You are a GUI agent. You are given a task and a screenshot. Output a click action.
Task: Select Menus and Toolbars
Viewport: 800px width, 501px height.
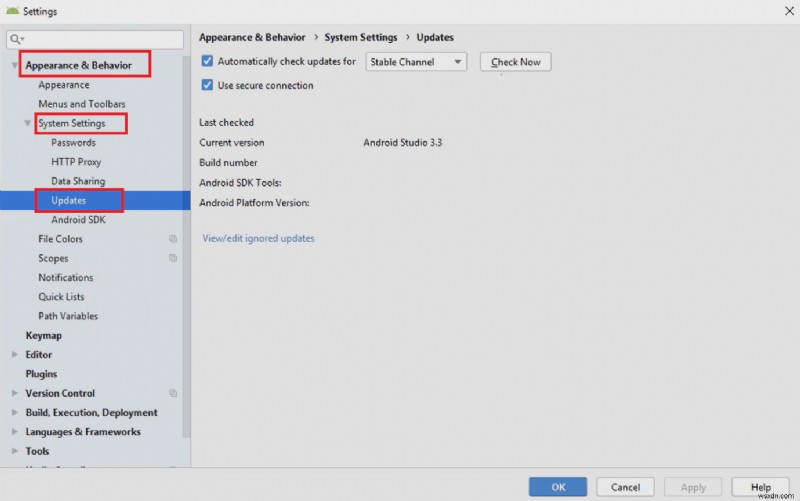pos(82,104)
